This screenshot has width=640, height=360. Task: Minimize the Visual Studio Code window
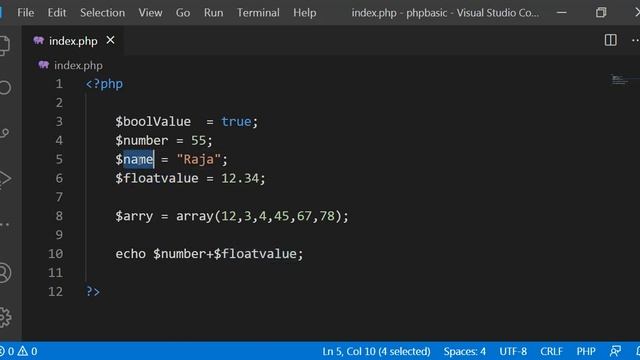(562, 13)
